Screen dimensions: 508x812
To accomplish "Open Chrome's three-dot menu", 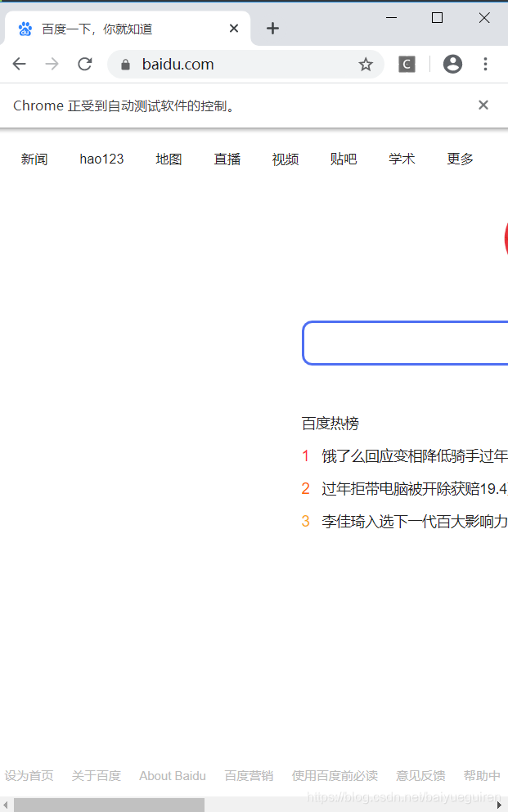I will point(485,65).
